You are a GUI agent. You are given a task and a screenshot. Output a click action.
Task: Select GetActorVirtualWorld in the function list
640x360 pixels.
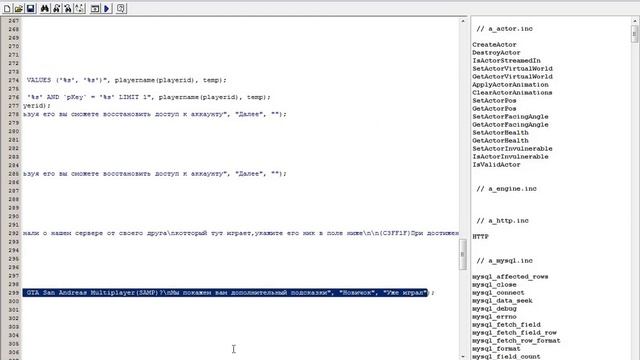[512, 76]
